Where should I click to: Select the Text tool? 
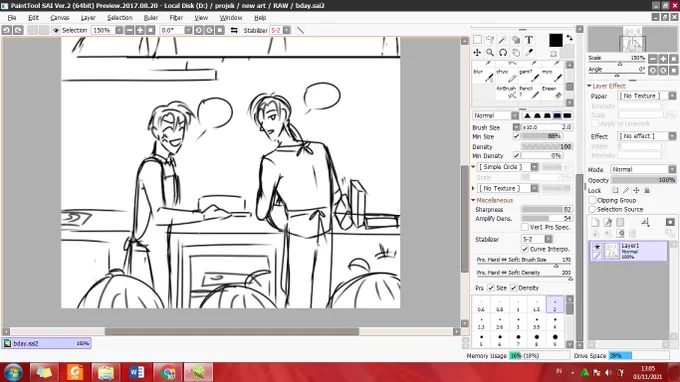pos(529,40)
